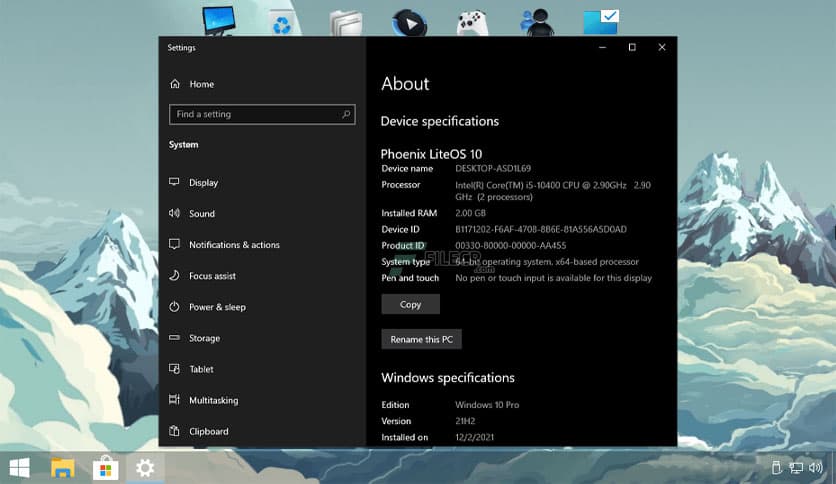Close the Settings window
The image size is (836, 484).
tap(662, 47)
